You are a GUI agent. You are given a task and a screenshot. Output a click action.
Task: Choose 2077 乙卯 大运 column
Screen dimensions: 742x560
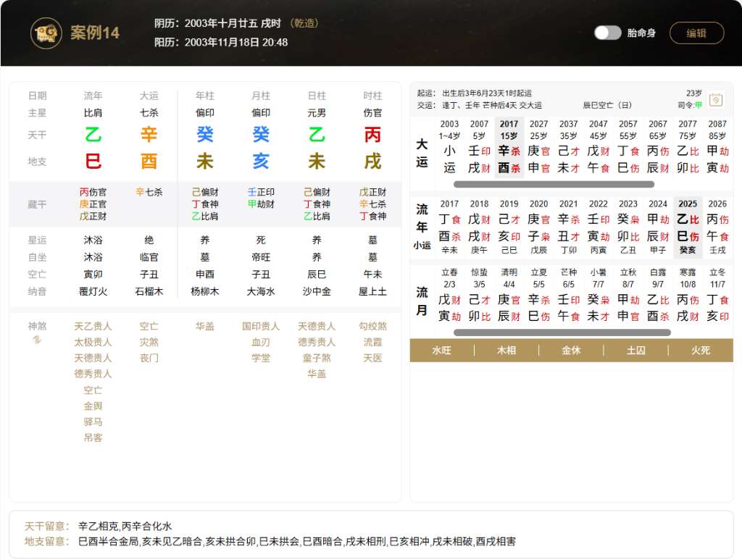point(688,146)
